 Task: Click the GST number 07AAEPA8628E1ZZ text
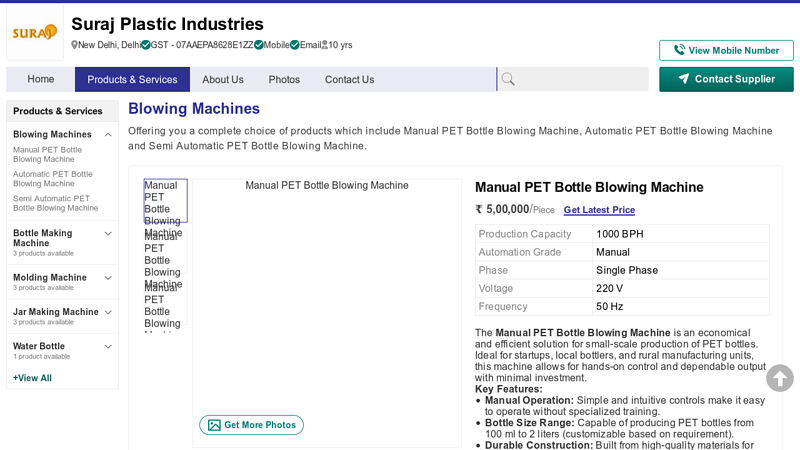tap(215, 45)
